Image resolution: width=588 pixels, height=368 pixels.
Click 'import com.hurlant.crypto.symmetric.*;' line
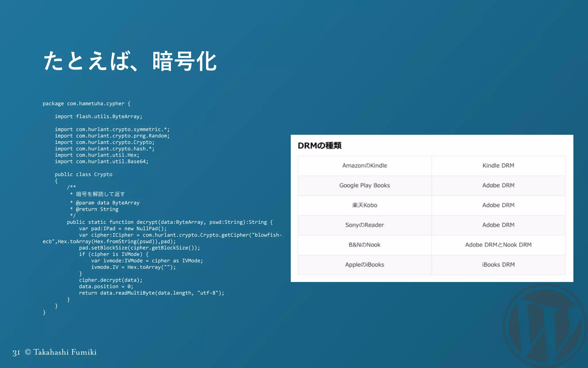[x=112, y=129]
